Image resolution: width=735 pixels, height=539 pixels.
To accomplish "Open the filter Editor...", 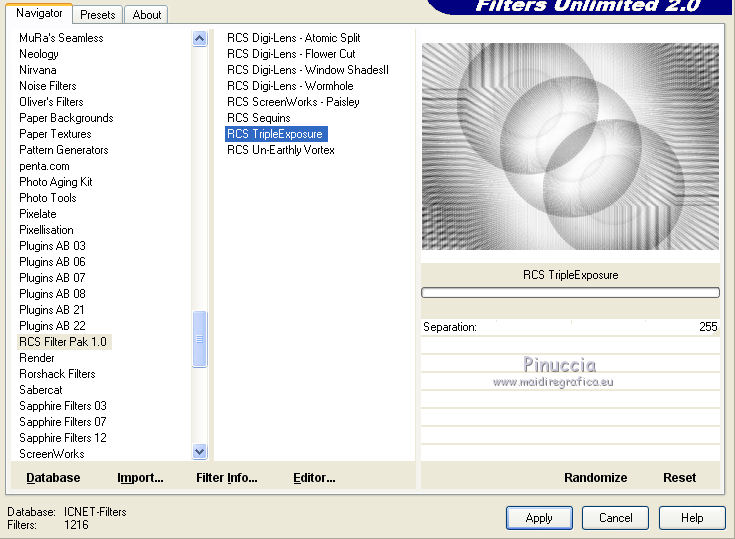I will click(314, 478).
